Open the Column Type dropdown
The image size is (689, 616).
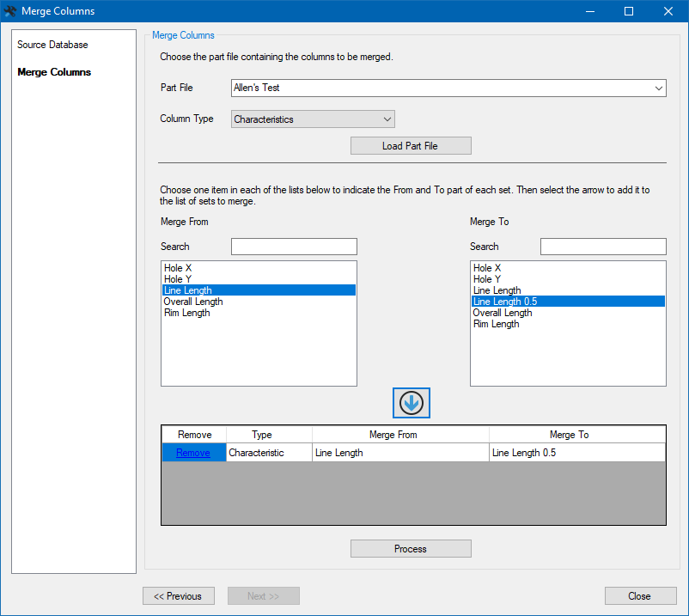click(x=387, y=119)
